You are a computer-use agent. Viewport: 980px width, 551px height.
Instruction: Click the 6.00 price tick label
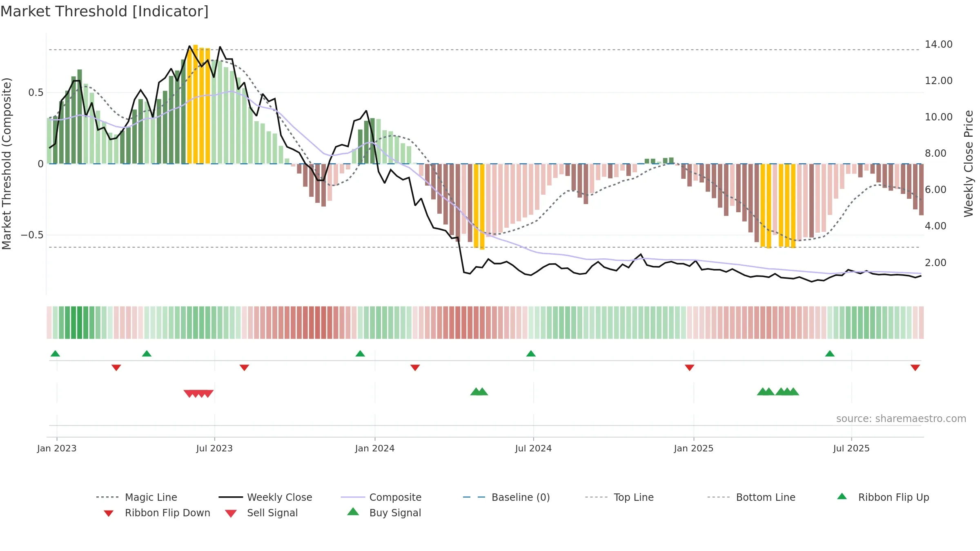click(x=935, y=190)
